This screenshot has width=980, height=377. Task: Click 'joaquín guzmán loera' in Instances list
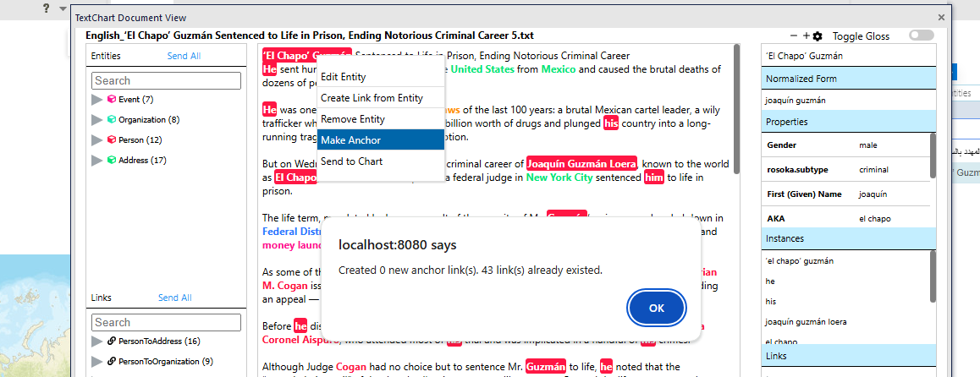coord(806,321)
